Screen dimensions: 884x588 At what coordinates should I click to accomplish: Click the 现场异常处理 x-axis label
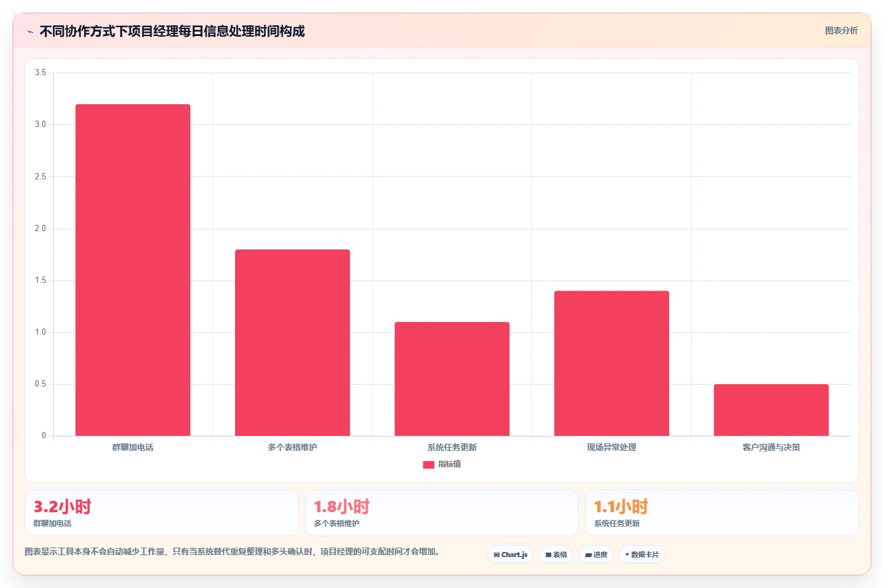click(x=612, y=447)
